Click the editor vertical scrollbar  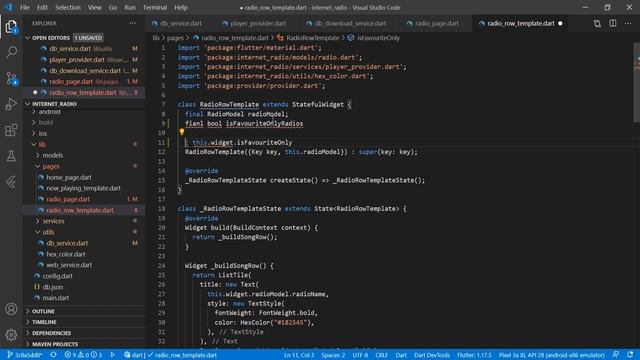[636, 82]
